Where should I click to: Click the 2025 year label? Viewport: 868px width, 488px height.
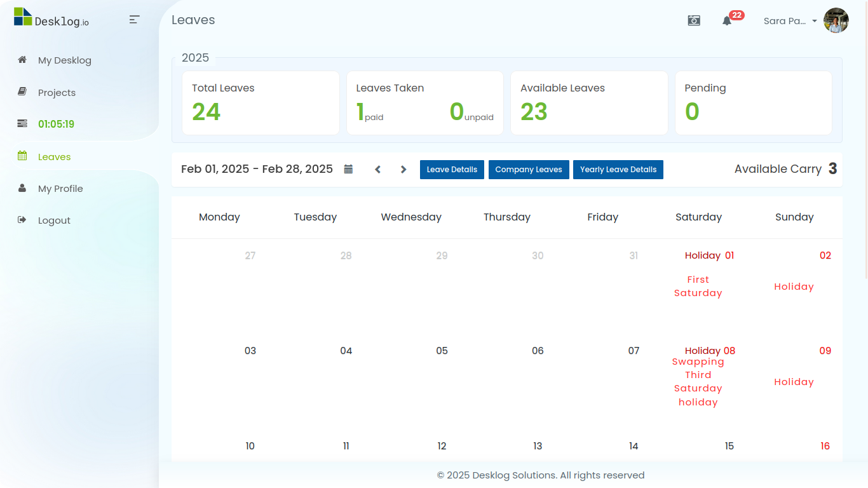(195, 58)
